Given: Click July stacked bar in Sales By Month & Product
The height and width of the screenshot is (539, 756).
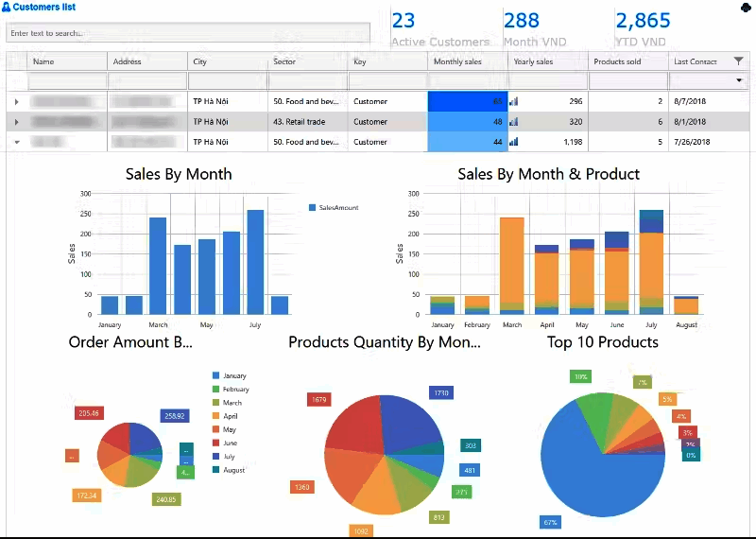Looking at the screenshot, I should [651, 263].
